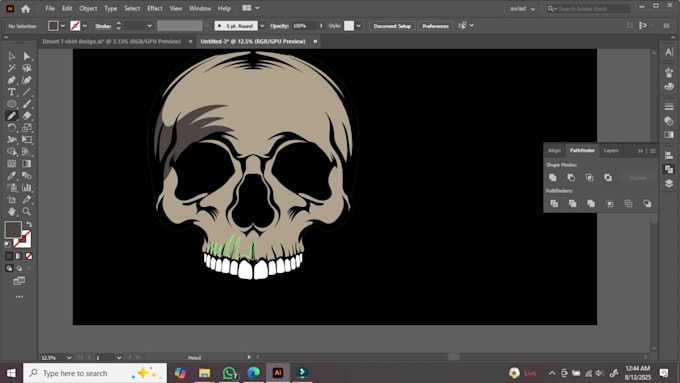Open the Effect menu

click(x=155, y=9)
